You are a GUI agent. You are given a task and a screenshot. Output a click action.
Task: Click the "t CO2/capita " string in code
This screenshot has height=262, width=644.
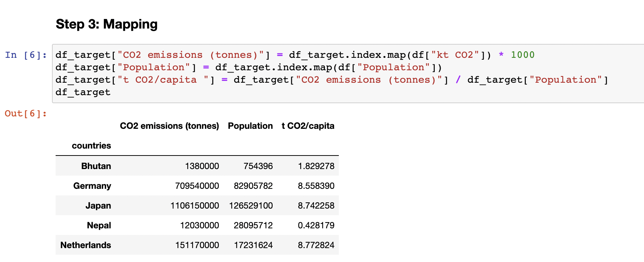(166, 80)
